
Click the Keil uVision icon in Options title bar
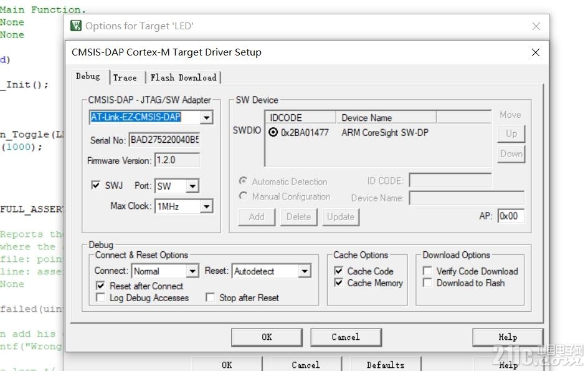click(76, 26)
